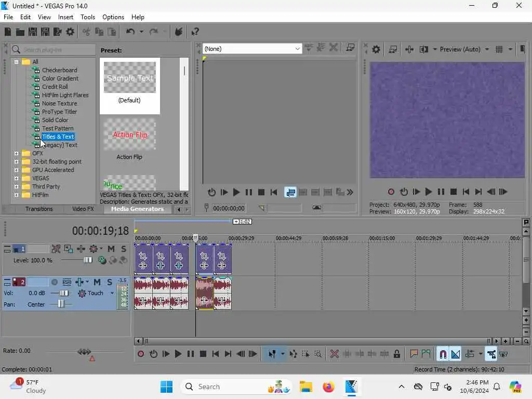Open a project with the folder icon
The image size is (532, 399).
point(20,32)
